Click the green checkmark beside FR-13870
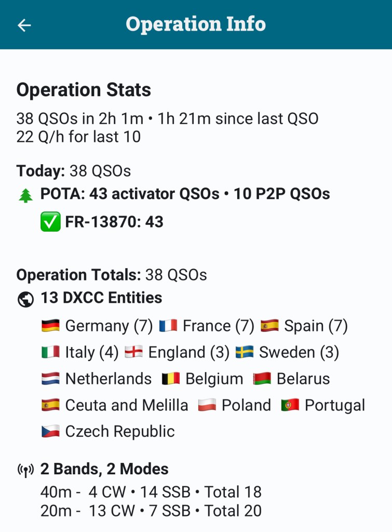 [50, 222]
